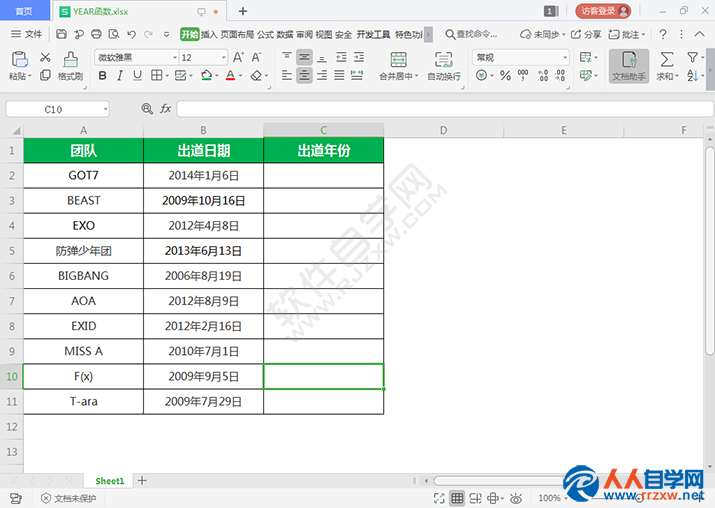This screenshot has height=508, width=715.
Task: Open the Document Assistant tool
Action: tap(629, 66)
